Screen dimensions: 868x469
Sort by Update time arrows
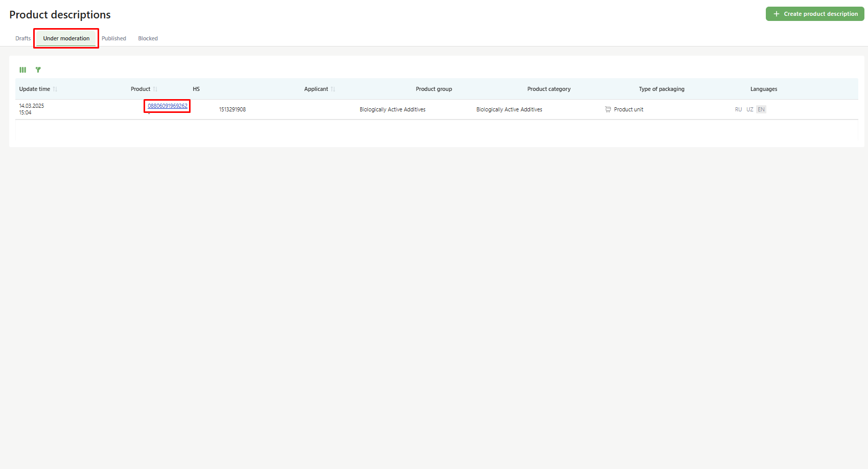click(x=55, y=89)
